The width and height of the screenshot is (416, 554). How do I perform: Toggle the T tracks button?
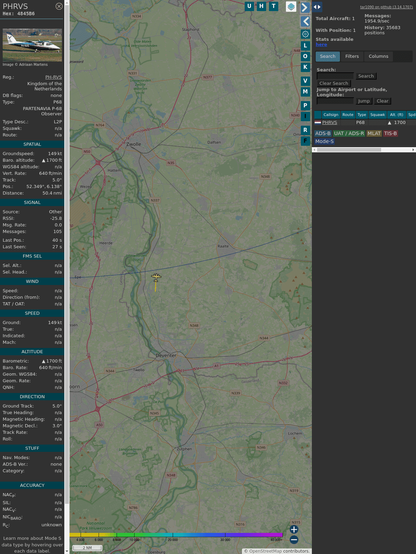coord(273,6)
